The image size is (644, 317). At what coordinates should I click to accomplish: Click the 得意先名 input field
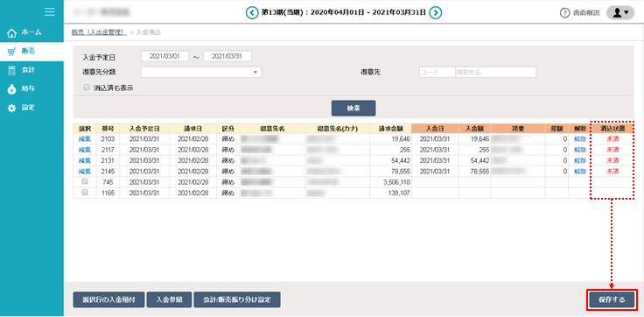click(x=496, y=73)
